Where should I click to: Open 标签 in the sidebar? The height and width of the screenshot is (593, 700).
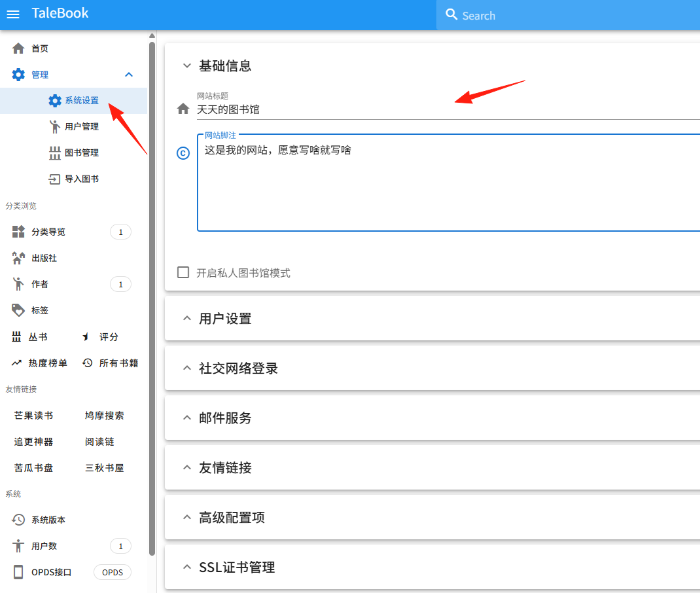click(40, 310)
